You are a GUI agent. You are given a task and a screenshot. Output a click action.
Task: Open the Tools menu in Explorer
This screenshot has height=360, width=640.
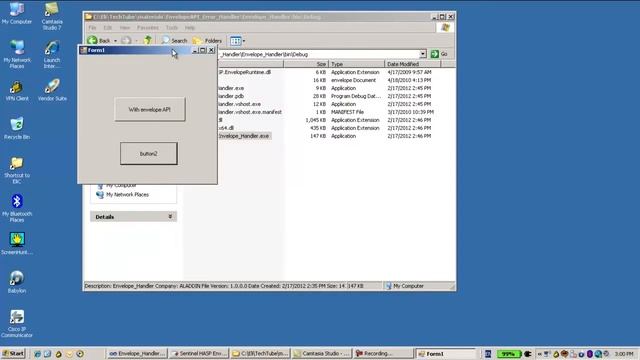pos(171,28)
